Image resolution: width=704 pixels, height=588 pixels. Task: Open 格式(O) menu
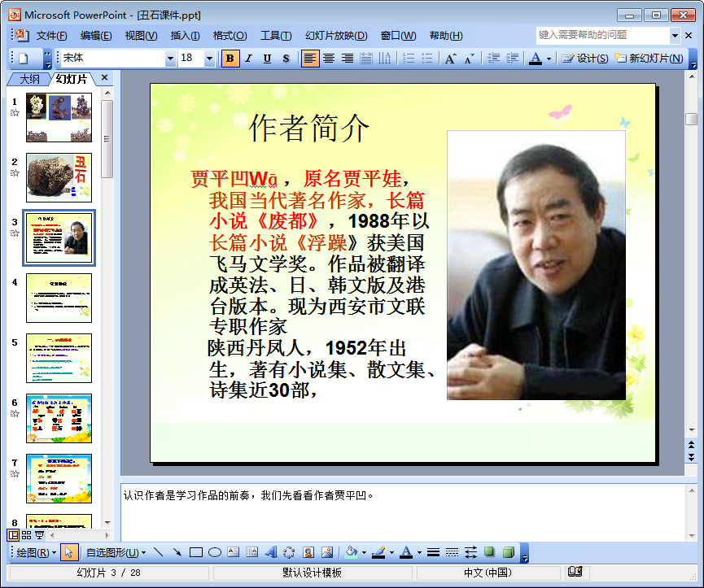pyautogui.click(x=230, y=36)
